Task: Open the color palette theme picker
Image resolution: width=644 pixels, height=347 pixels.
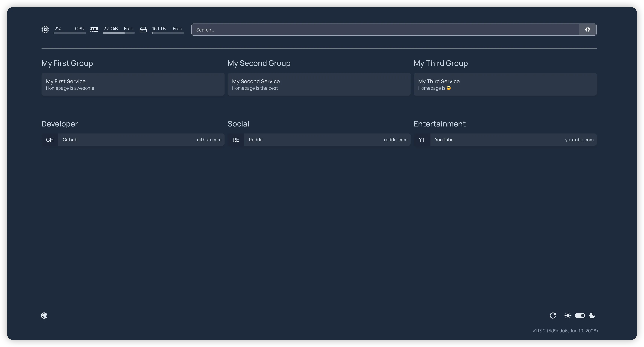Action: click(x=44, y=316)
